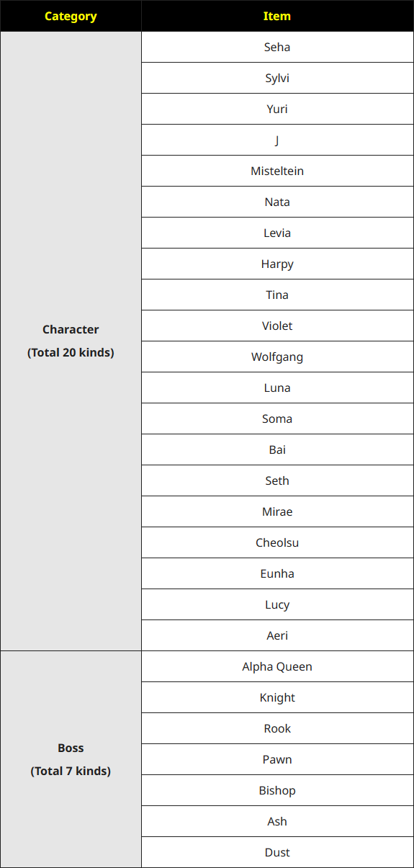Screen dimensions: 414x868
Task: Click the Boss (Total 7 kinds) cell
Action: (x=71, y=759)
